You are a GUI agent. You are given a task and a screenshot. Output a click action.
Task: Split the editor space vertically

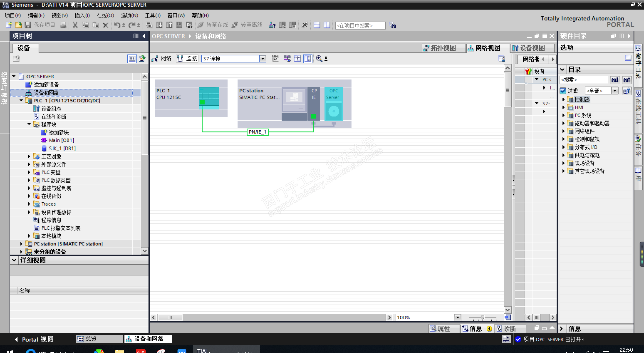[x=327, y=25]
